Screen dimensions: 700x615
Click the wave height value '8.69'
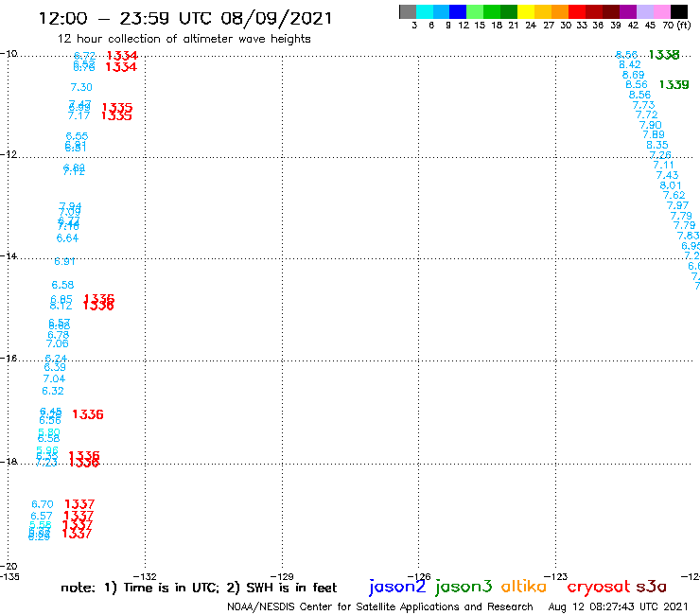click(633, 75)
